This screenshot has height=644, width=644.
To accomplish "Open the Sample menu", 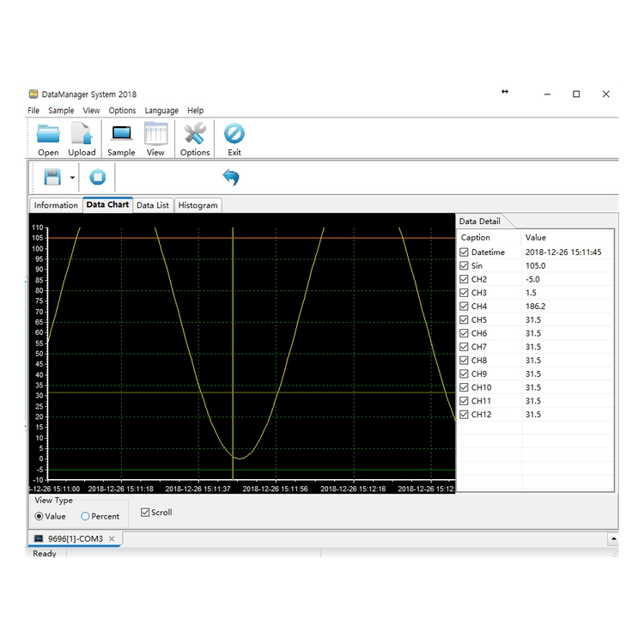I will coord(61,111).
